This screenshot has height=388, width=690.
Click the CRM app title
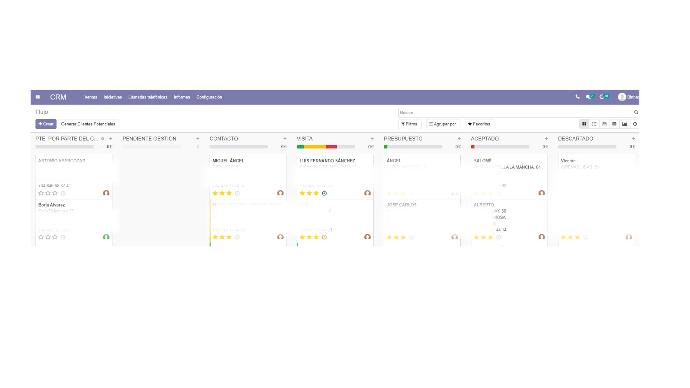pyautogui.click(x=58, y=97)
